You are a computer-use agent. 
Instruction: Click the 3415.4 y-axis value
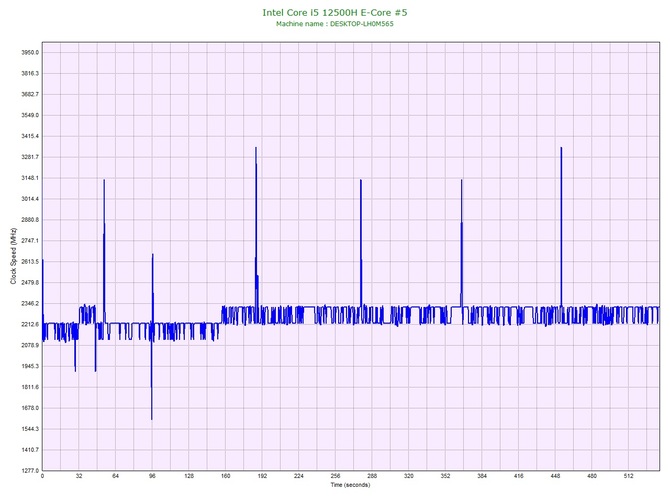[30, 136]
